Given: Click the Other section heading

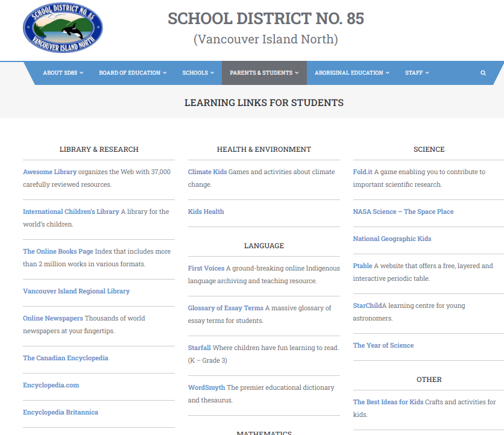Looking at the screenshot, I should [429, 380].
